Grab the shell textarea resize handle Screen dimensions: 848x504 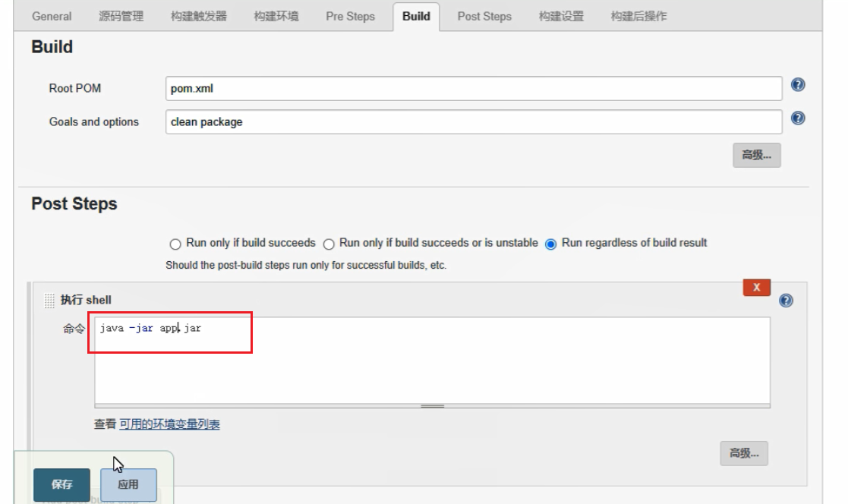tap(432, 405)
